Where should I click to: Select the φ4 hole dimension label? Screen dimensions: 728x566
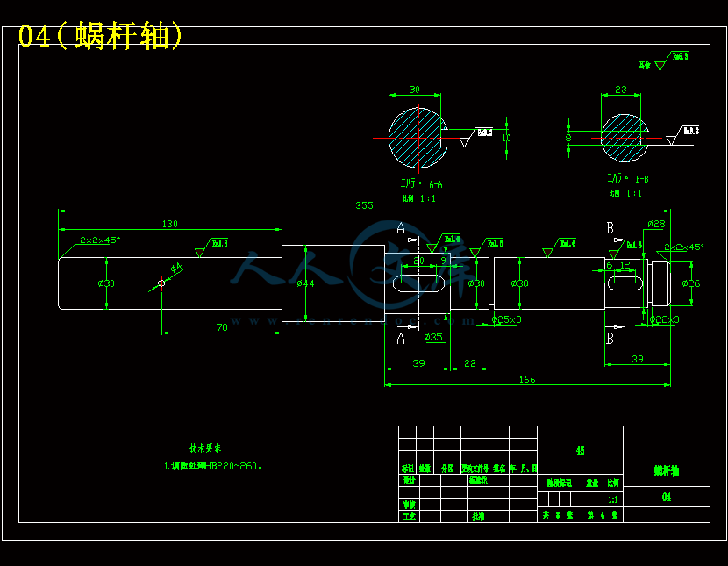coord(176,268)
